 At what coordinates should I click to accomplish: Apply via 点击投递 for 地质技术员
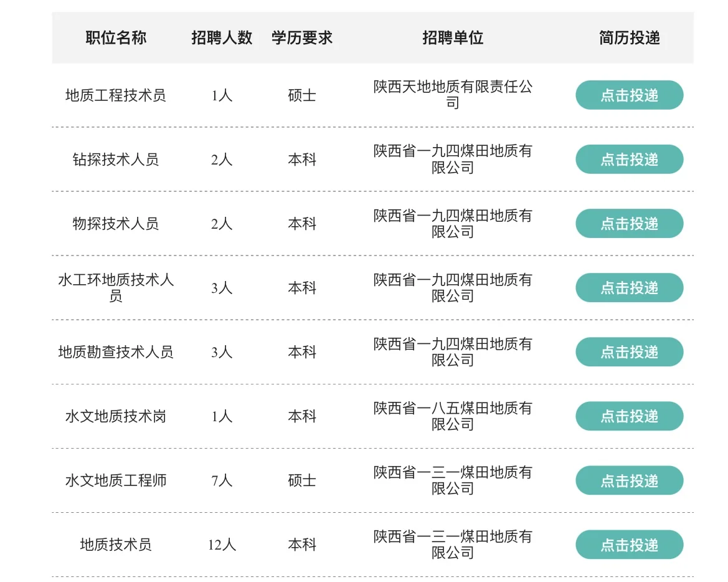629,545
